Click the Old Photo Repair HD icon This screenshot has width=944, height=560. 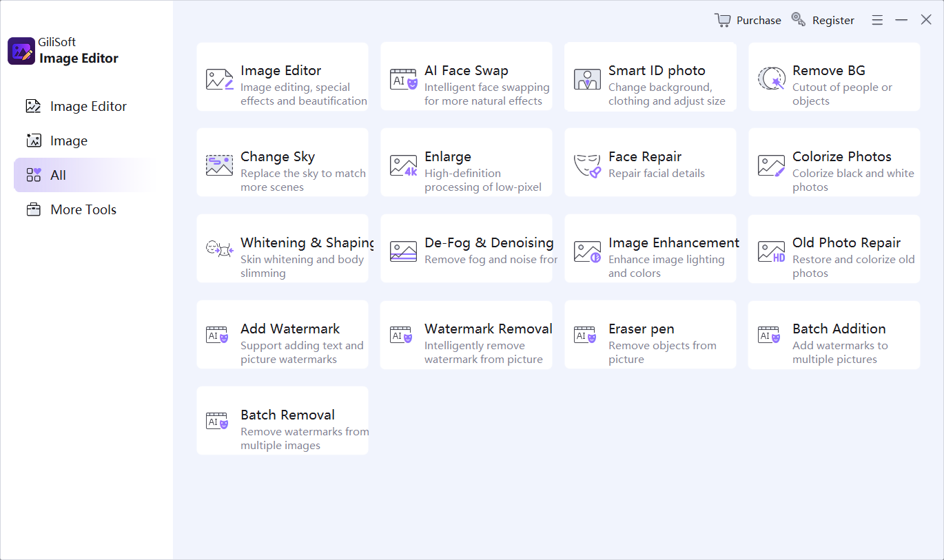[771, 251]
